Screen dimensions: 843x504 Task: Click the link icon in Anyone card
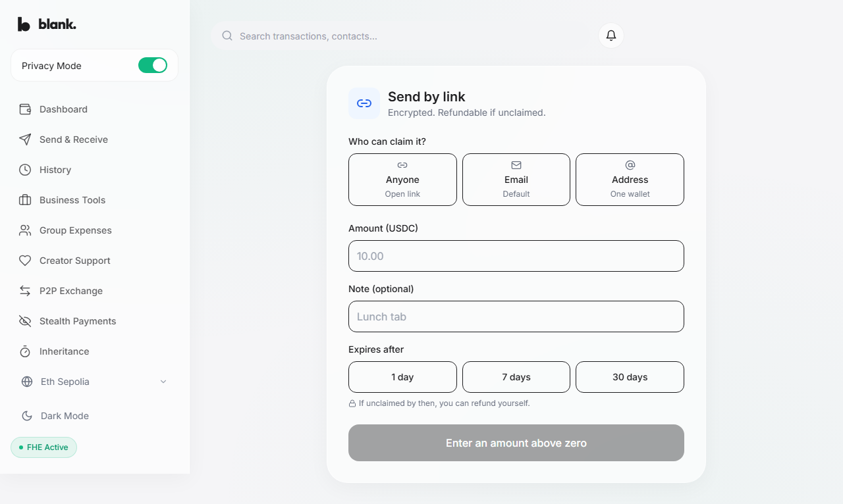tap(402, 165)
